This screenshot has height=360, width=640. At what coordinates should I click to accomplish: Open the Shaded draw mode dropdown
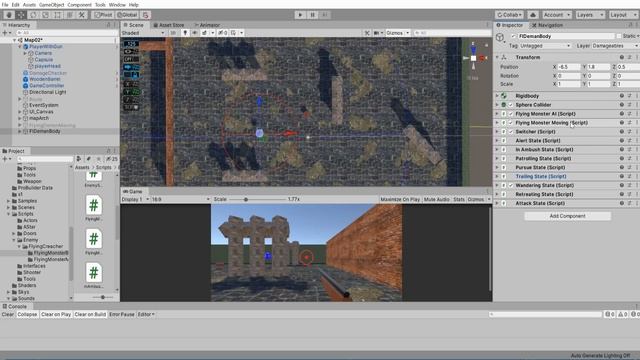[x=143, y=33]
